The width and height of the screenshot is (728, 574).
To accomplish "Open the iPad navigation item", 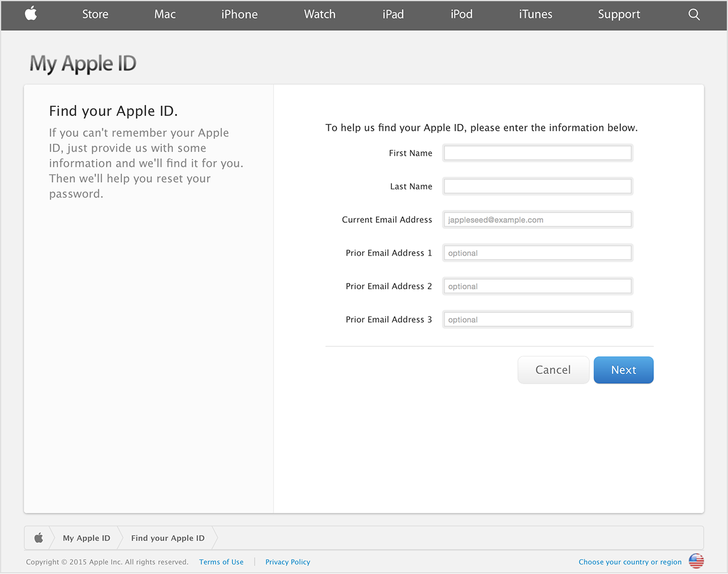I will pos(393,14).
